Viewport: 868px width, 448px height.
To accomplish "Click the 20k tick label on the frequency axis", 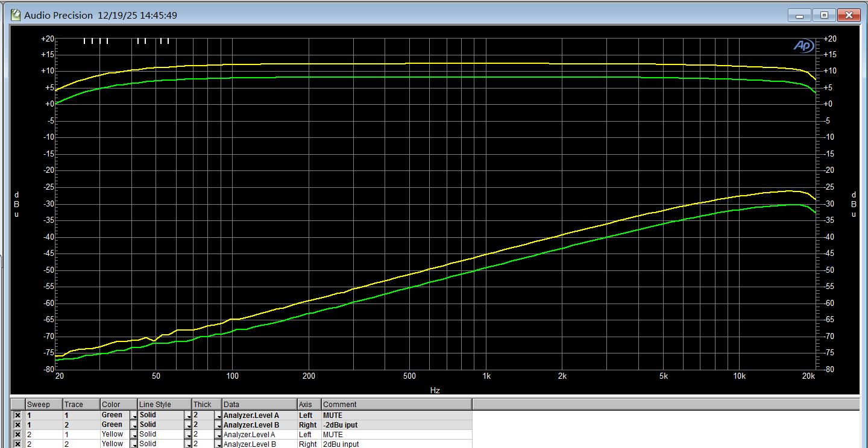I will click(808, 376).
